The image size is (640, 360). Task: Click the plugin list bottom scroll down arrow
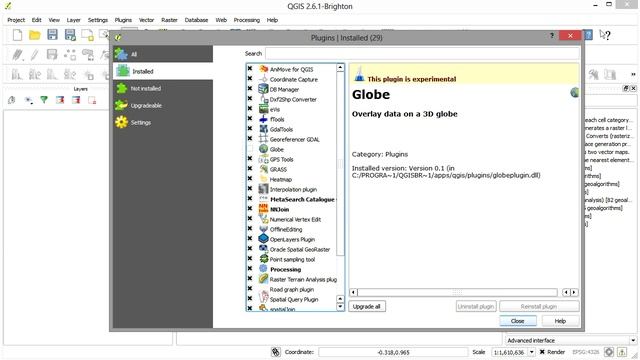340,307
